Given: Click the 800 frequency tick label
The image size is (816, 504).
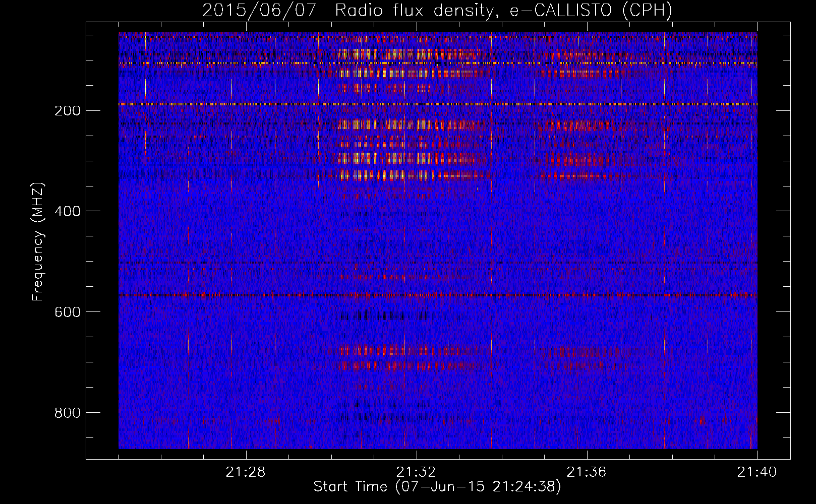Looking at the screenshot, I should click(67, 413).
